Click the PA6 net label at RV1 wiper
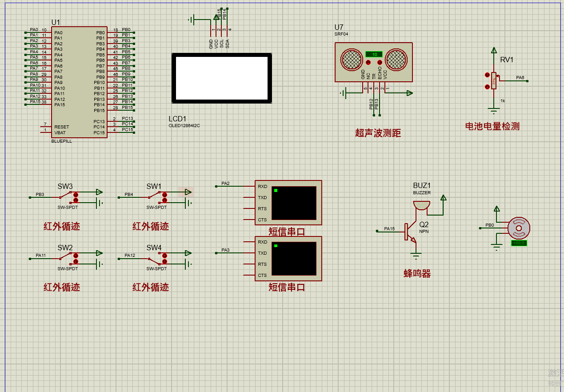This screenshot has width=564, height=392. [x=520, y=78]
